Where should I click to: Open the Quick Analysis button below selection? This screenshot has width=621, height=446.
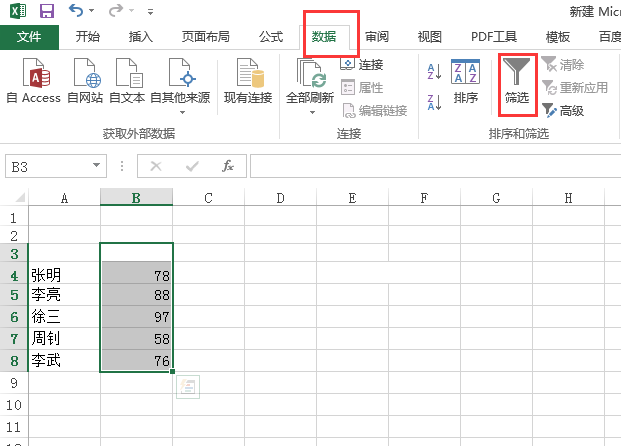tap(188, 387)
